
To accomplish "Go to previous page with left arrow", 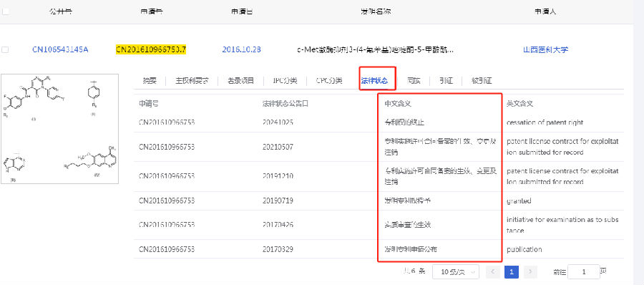I will (492, 272).
